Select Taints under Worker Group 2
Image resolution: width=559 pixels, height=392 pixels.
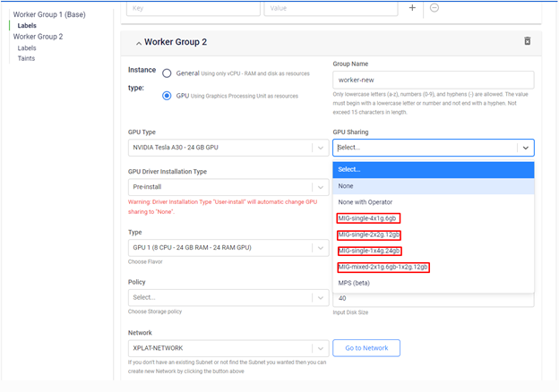(27, 58)
